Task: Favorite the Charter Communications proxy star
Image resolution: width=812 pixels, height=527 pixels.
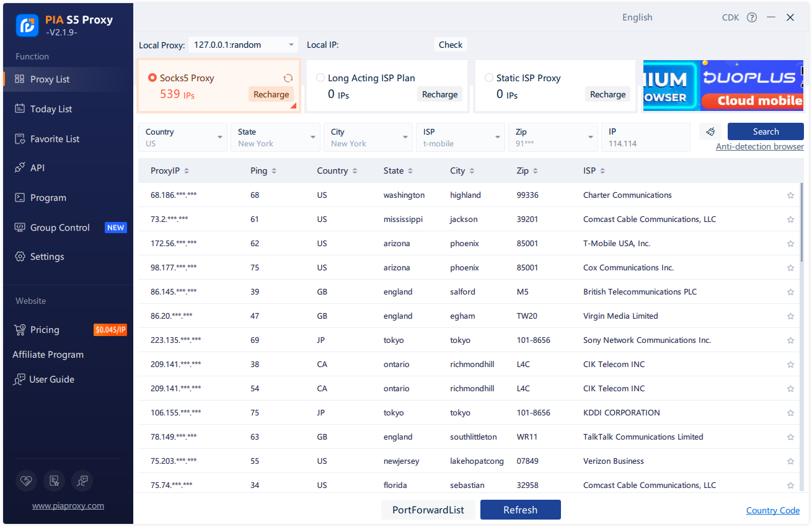Action: click(x=790, y=195)
